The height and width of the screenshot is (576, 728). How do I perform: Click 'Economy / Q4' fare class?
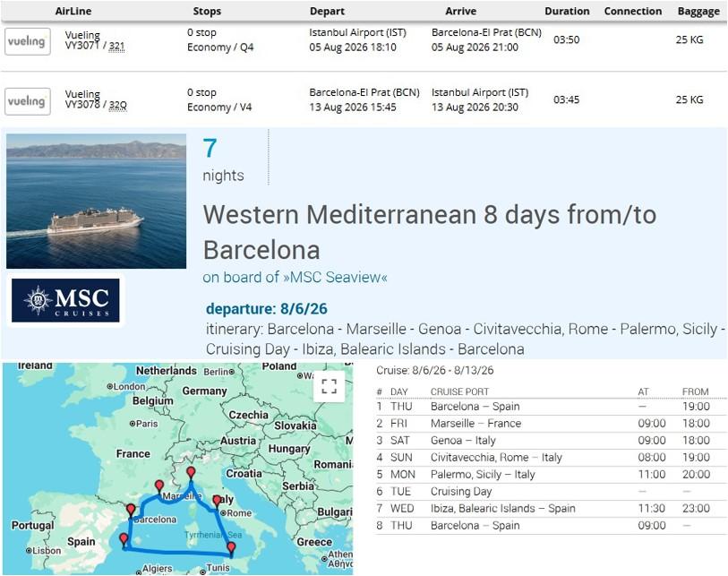[220, 47]
